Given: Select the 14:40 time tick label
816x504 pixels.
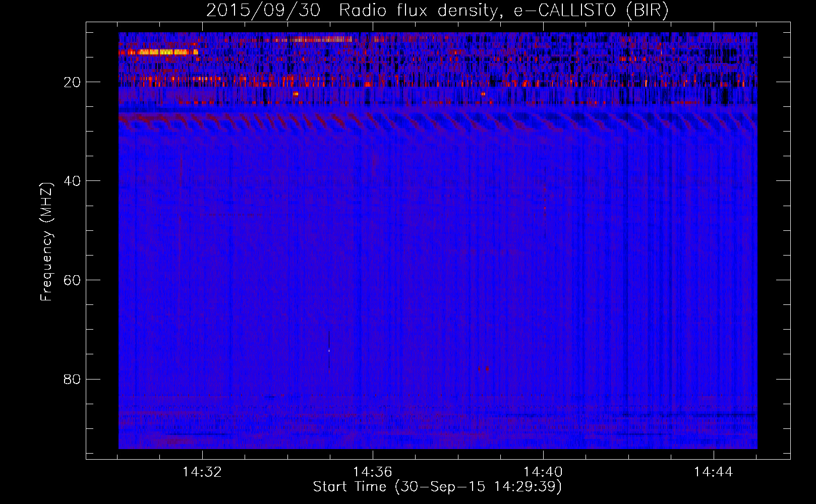Looking at the screenshot, I should pyautogui.click(x=543, y=472).
